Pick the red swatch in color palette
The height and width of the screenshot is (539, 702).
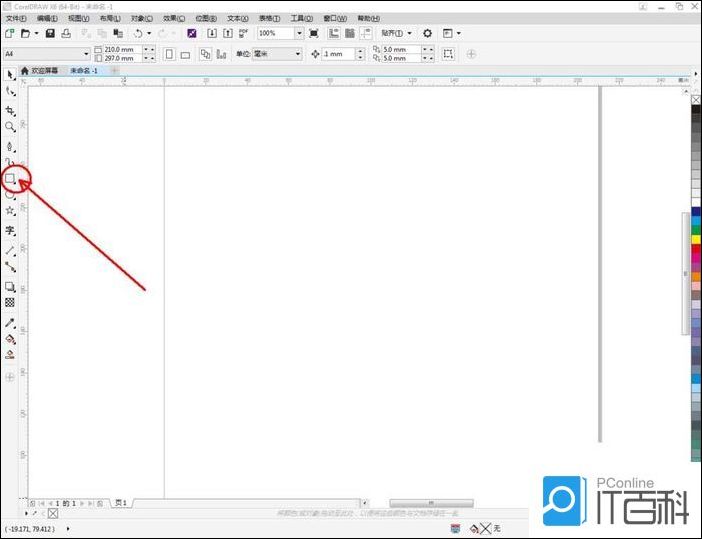(696, 249)
